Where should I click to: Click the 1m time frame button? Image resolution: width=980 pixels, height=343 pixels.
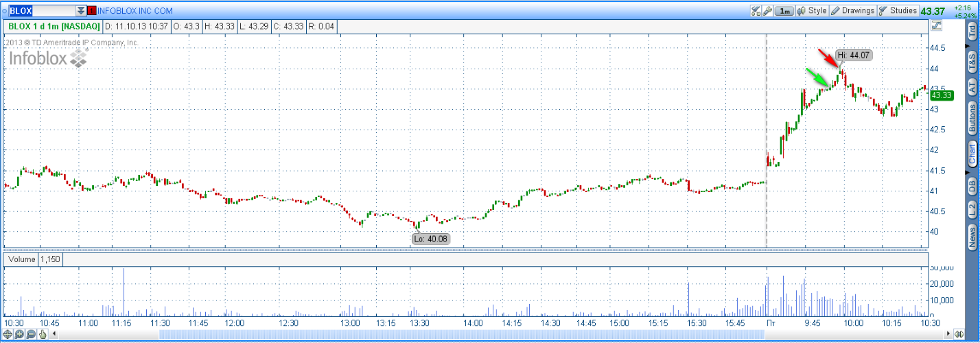click(784, 11)
